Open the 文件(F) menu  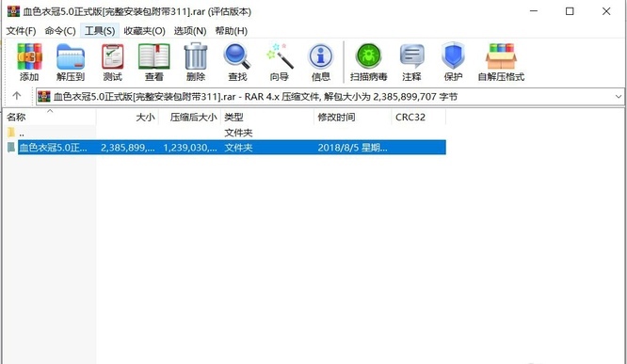[21, 31]
